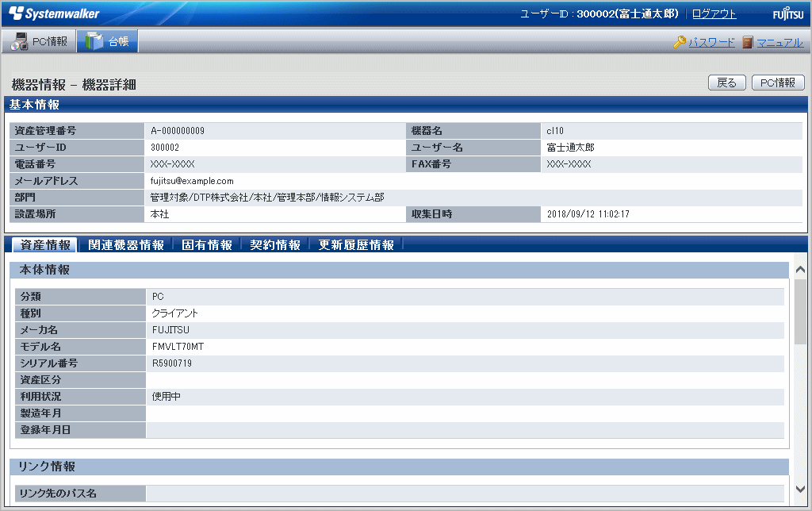
Task: Click the password key icon
Action: pyautogui.click(x=680, y=42)
